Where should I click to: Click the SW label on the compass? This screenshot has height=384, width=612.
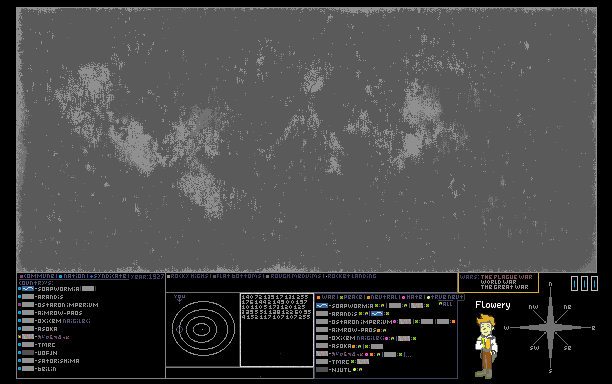534,348
